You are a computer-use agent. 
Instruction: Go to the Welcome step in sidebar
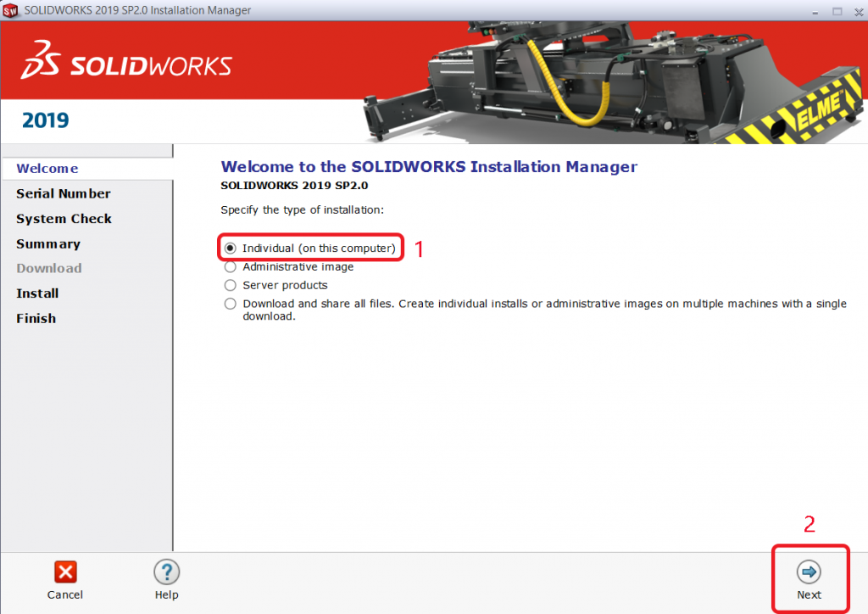click(47, 168)
